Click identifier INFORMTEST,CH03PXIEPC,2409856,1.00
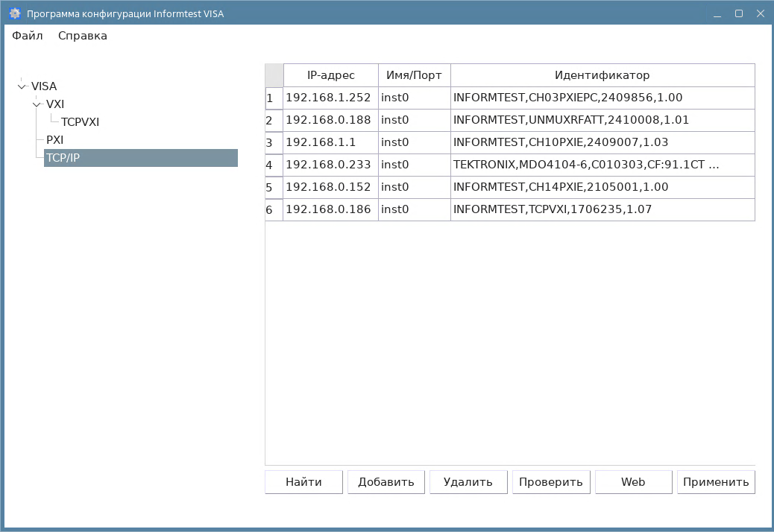This screenshot has width=774, height=532. (x=602, y=98)
